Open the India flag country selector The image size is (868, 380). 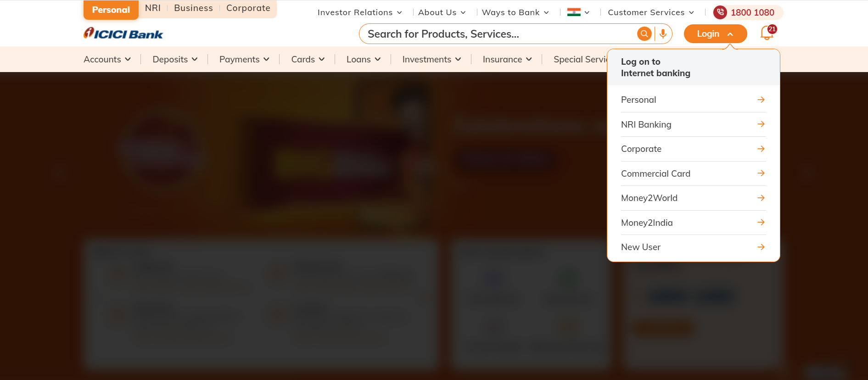tap(578, 12)
